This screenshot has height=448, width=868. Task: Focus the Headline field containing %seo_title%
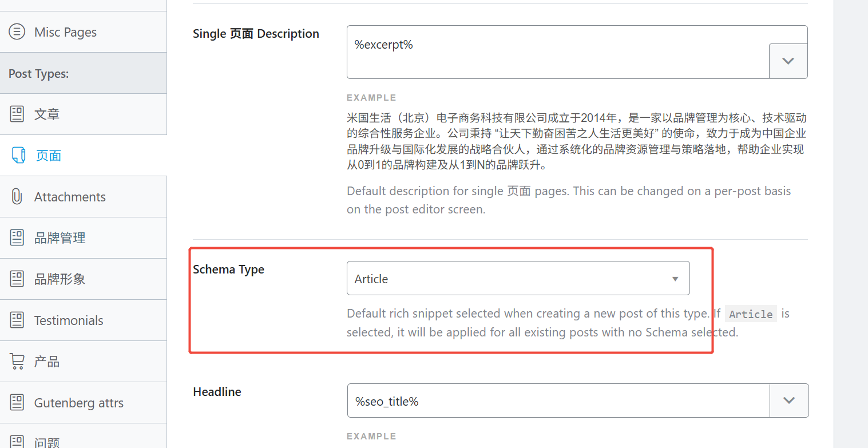[x=558, y=401]
